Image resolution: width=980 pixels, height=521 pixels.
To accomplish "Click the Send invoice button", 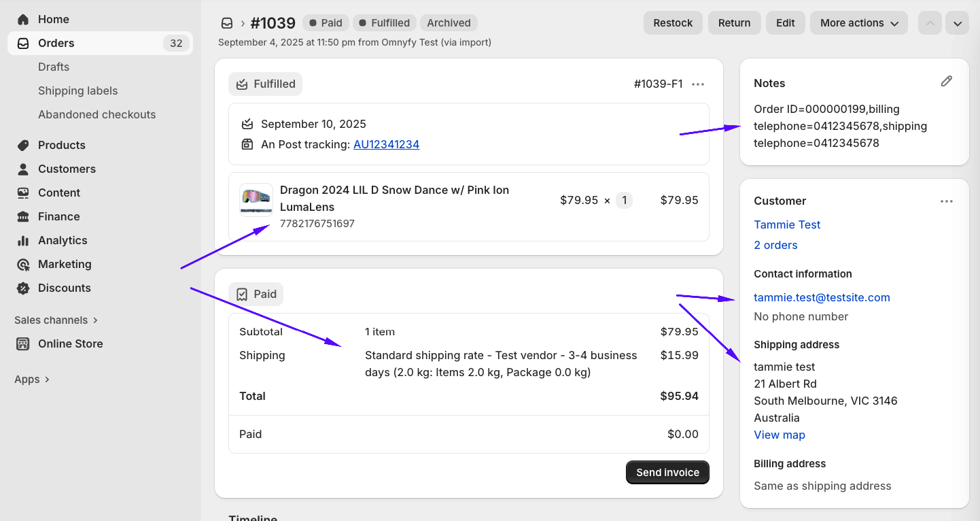I will point(667,472).
